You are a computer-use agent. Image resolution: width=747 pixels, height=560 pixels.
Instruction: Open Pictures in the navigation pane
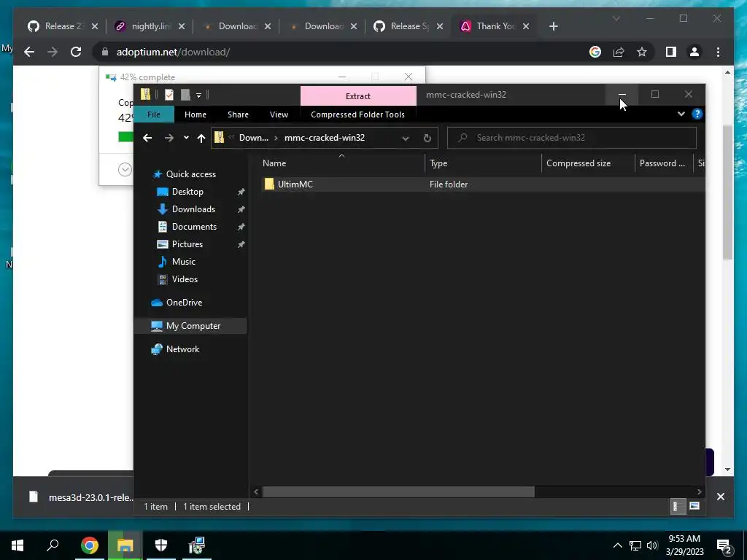point(187,244)
